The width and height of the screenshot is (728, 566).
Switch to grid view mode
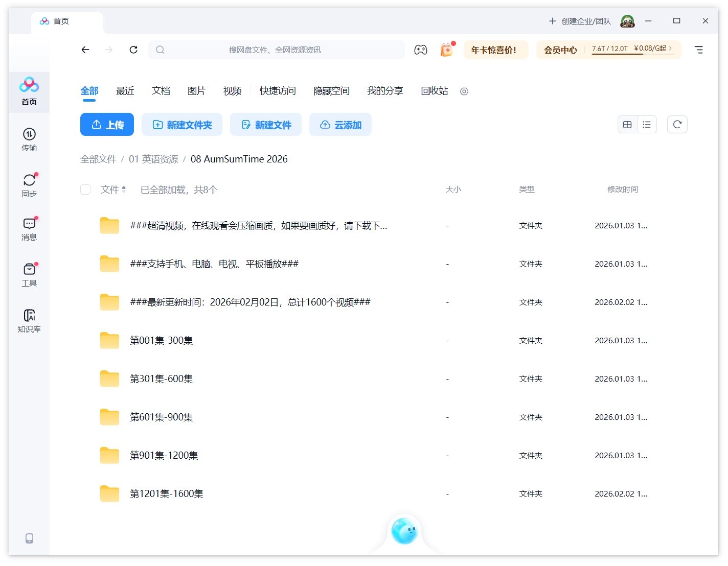(x=627, y=124)
